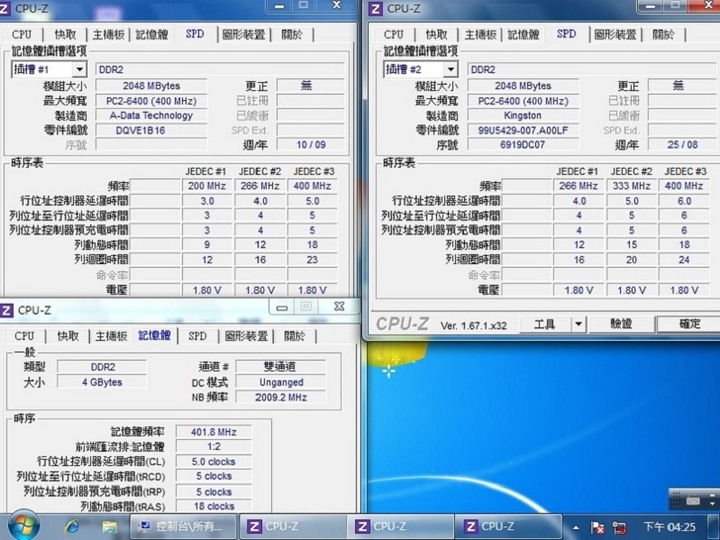
Task: Click row cycle time value 23
Action: 312,260
